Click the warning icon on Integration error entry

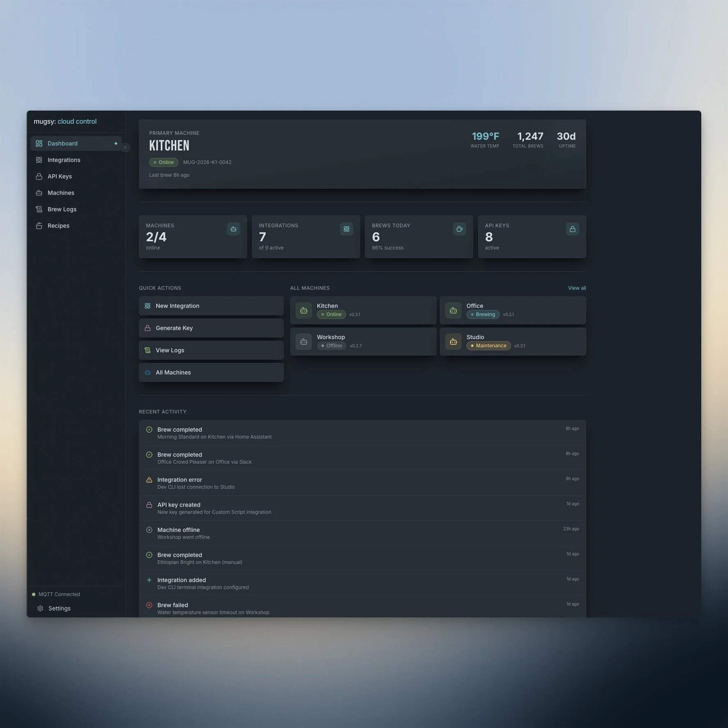[x=149, y=479]
